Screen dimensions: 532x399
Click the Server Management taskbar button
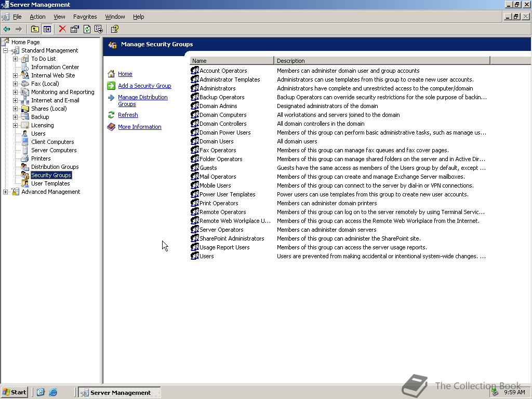[119, 393]
